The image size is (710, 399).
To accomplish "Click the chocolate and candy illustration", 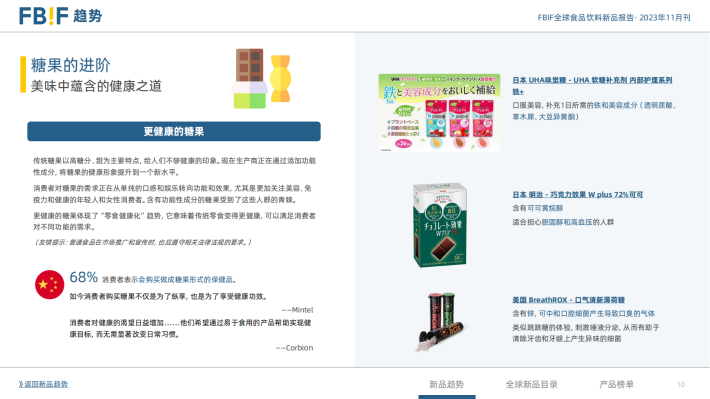I will click(261, 78).
